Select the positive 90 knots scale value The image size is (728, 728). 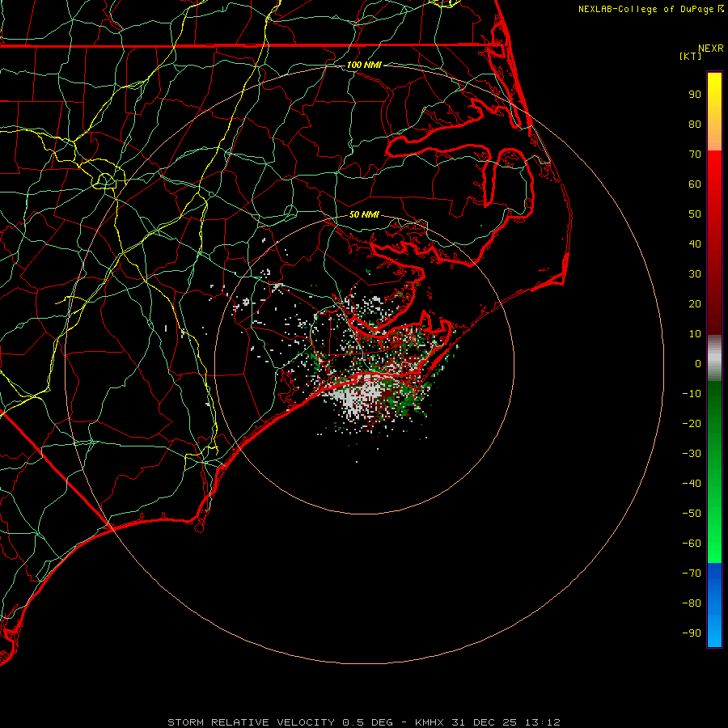pyautogui.click(x=695, y=95)
